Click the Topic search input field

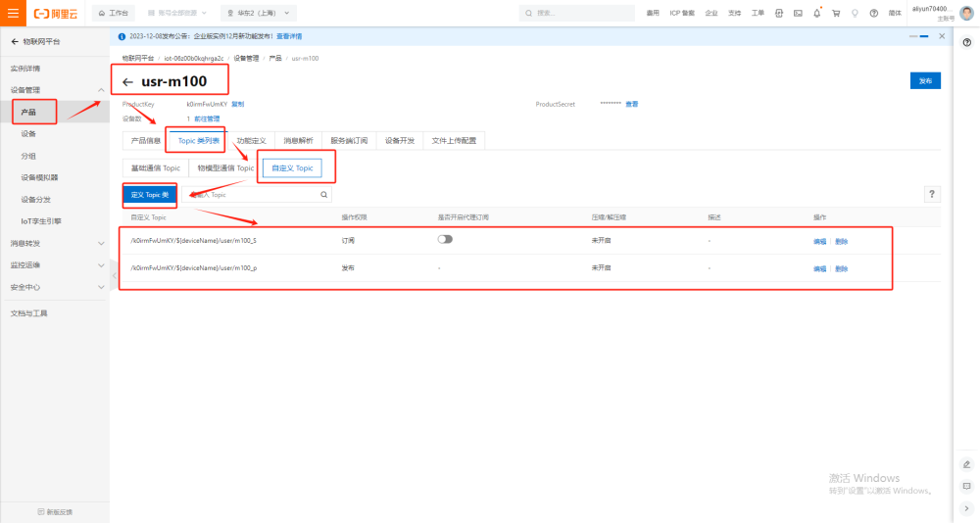coord(255,195)
